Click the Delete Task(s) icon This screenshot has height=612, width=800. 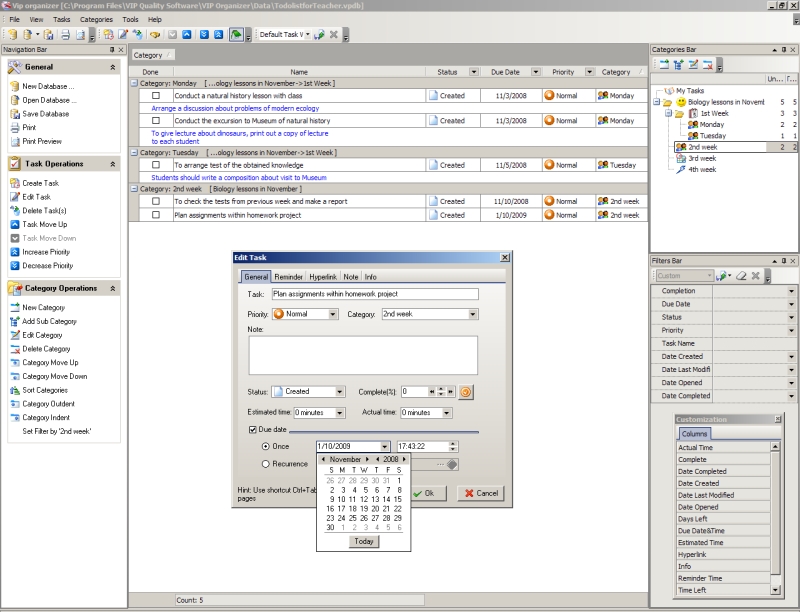click(14, 210)
